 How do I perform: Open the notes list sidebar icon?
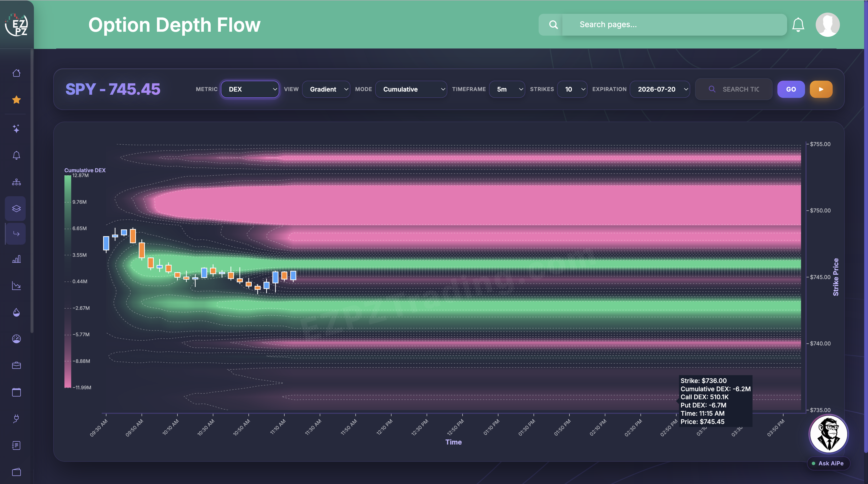tap(16, 445)
